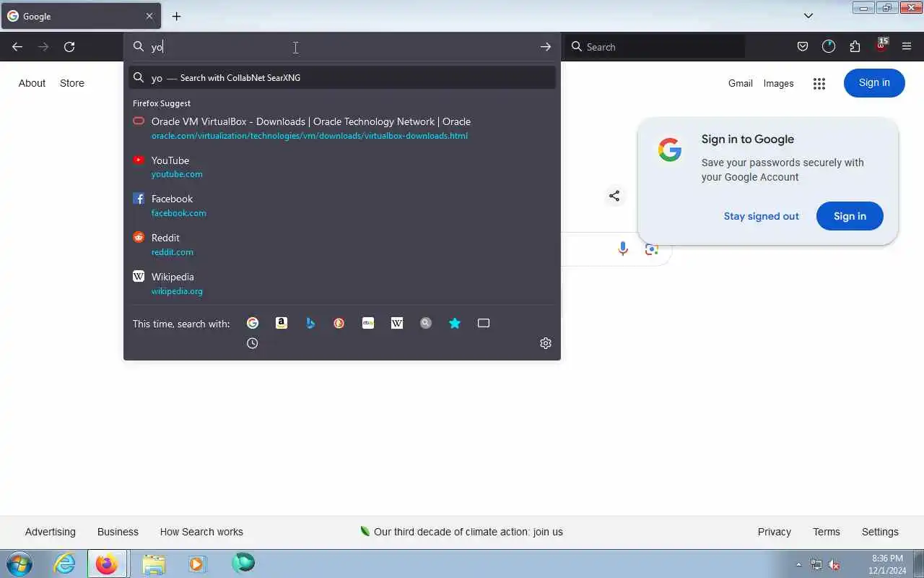Choose the Wikipedia suggestion row
Viewport: 924px width, 578px height.
342,283
